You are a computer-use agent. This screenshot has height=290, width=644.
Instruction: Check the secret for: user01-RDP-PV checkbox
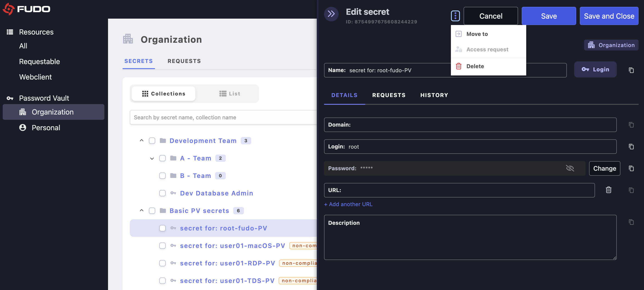click(162, 263)
